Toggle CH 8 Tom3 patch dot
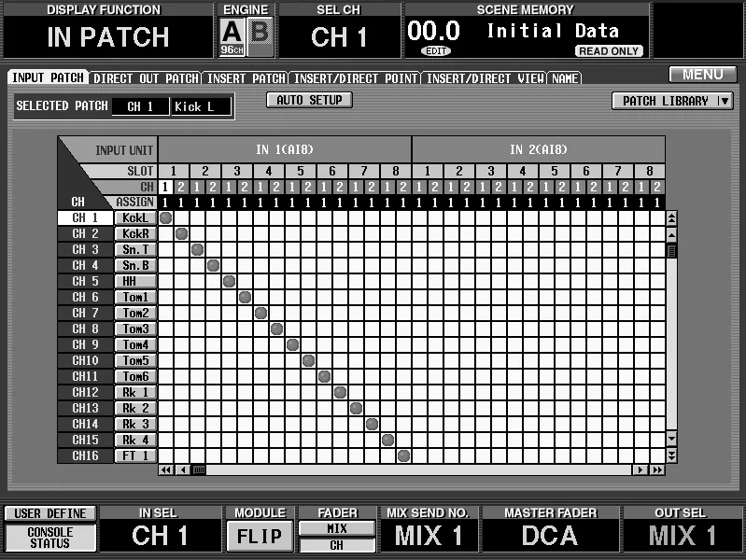The height and width of the screenshot is (560, 746). point(277,329)
